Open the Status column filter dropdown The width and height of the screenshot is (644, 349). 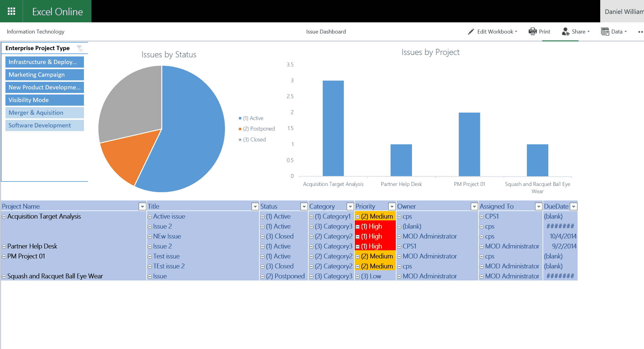point(304,206)
